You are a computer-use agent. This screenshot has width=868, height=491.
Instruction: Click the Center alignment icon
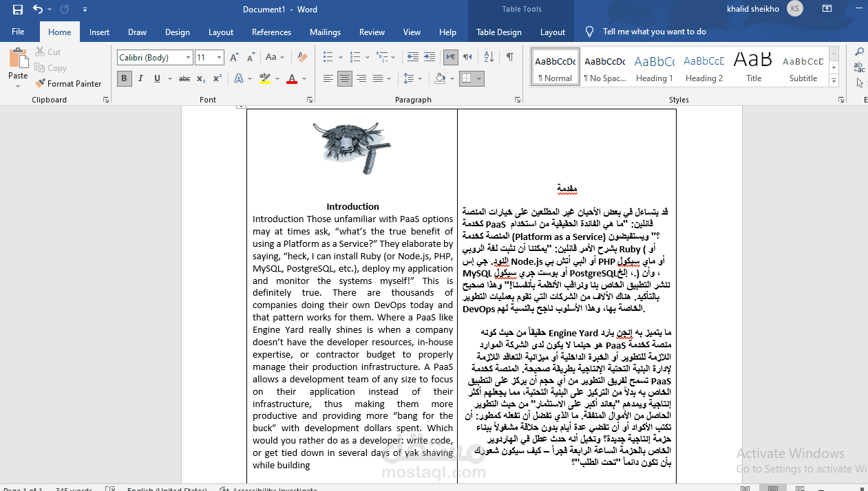(x=345, y=78)
